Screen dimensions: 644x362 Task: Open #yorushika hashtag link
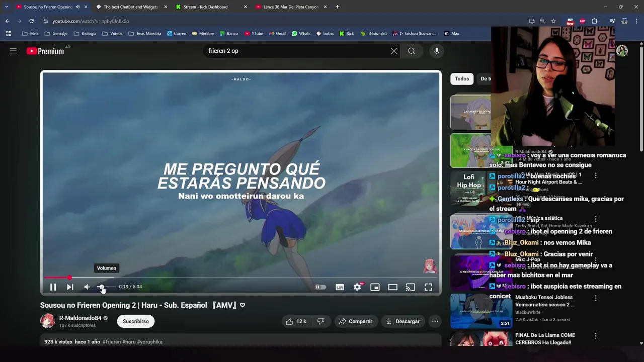[x=149, y=342]
